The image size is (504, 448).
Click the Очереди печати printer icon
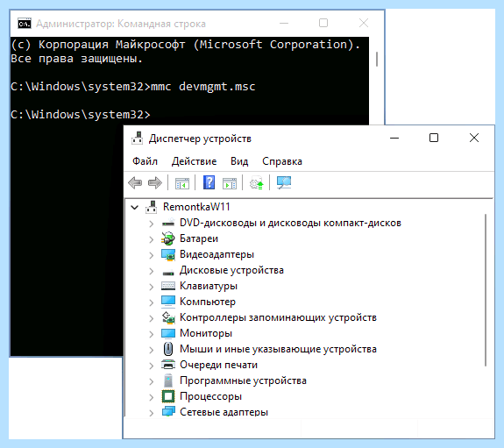click(168, 365)
